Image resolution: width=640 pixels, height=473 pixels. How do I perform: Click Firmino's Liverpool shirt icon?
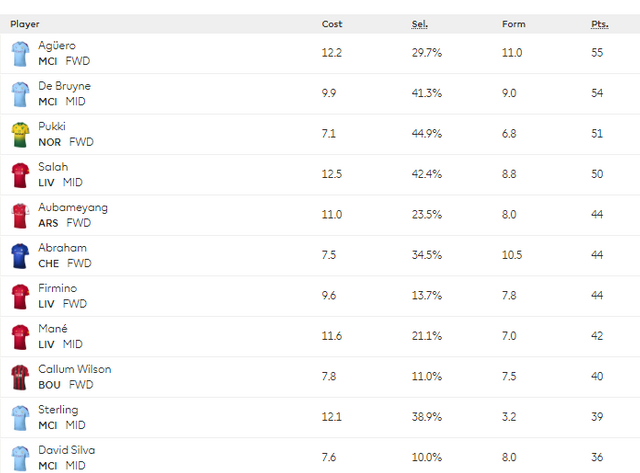pos(20,296)
